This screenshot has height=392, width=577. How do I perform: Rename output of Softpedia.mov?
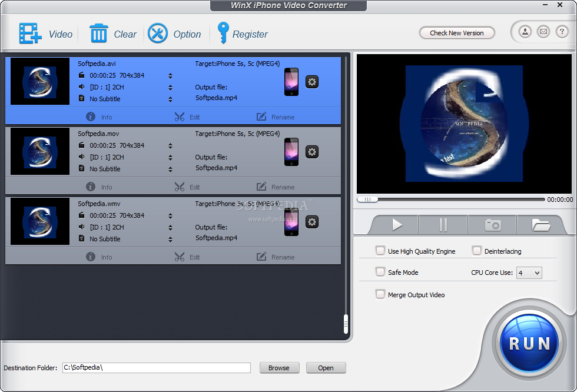point(276,187)
